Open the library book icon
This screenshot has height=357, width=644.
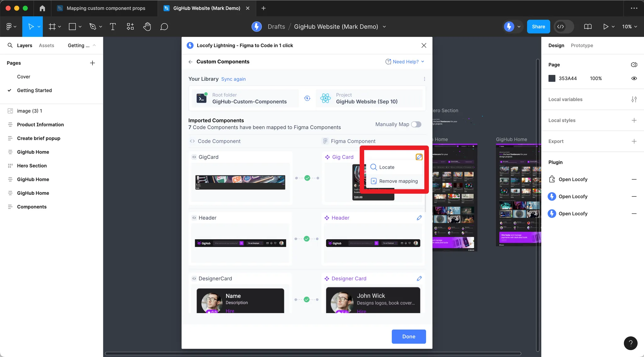pos(587,27)
